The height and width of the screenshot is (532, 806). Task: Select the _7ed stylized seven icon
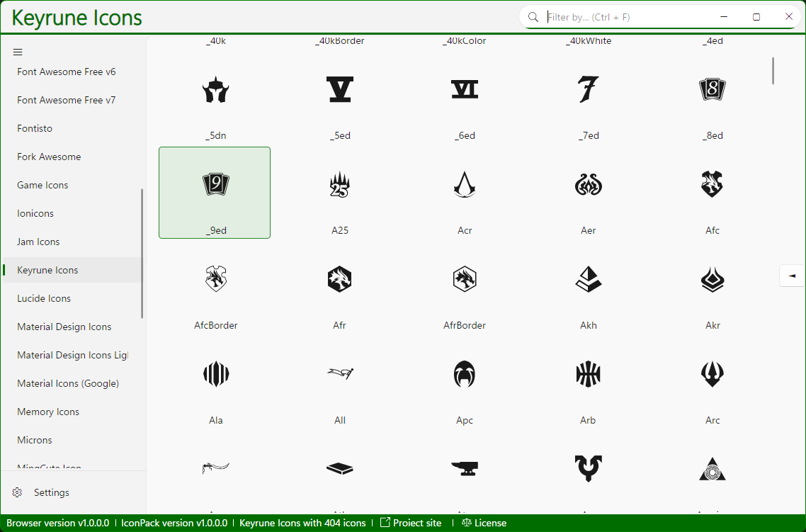pos(588,89)
